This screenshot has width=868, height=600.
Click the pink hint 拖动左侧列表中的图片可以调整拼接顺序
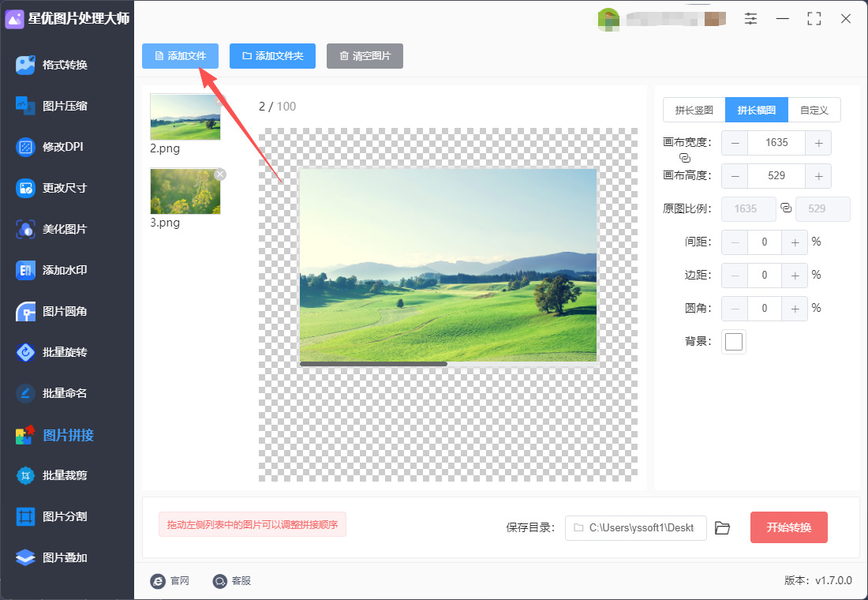253,524
